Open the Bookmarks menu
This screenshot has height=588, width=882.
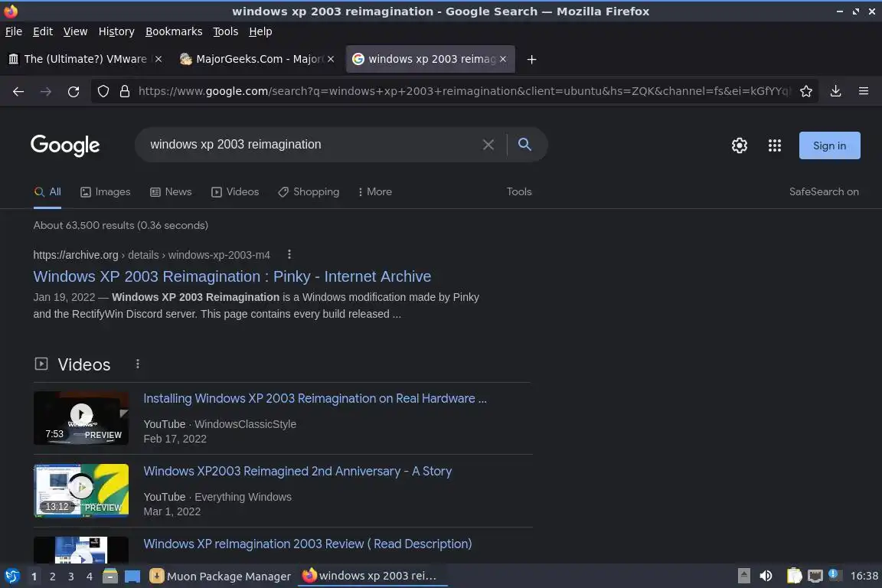pos(174,31)
